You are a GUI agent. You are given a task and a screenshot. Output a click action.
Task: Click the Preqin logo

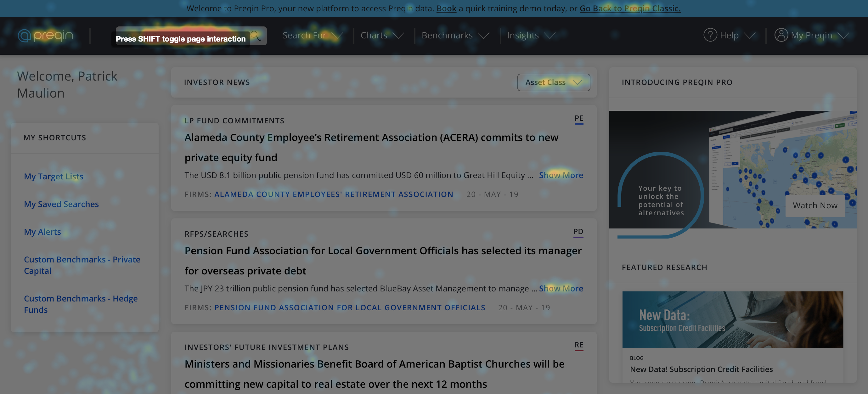click(x=46, y=35)
